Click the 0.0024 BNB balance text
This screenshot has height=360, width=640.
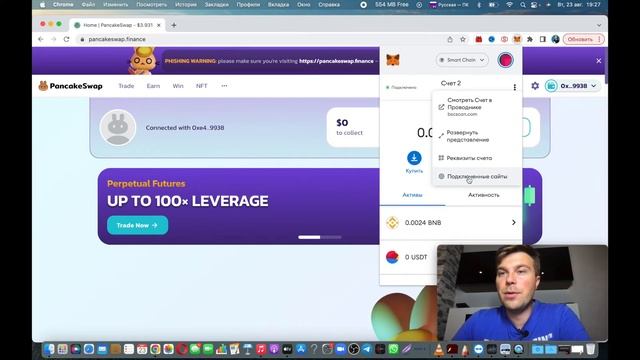click(423, 222)
